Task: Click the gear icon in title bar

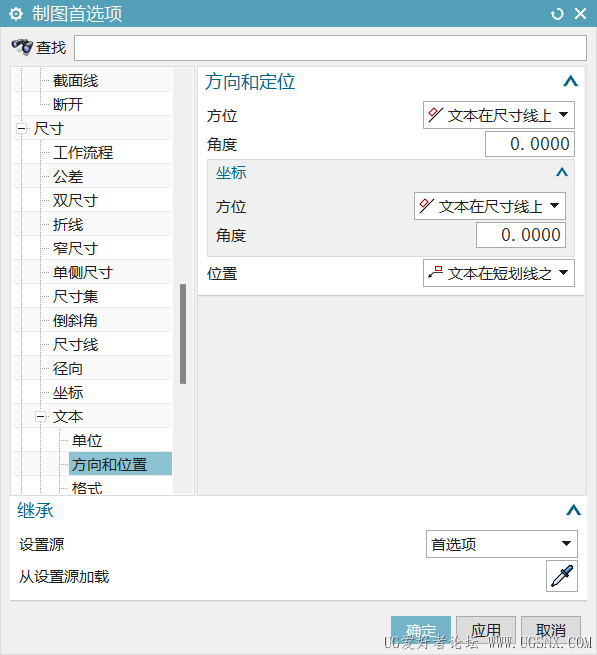Action: pos(16,14)
